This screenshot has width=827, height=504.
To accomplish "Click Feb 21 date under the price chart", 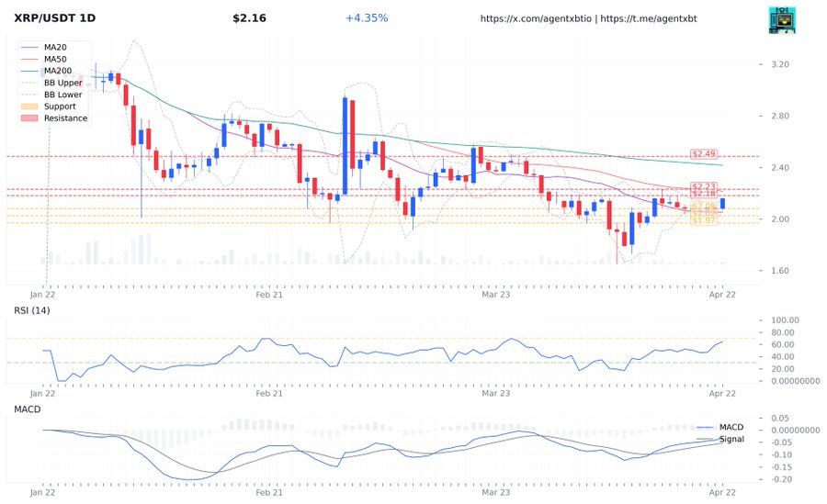I will point(269,295).
